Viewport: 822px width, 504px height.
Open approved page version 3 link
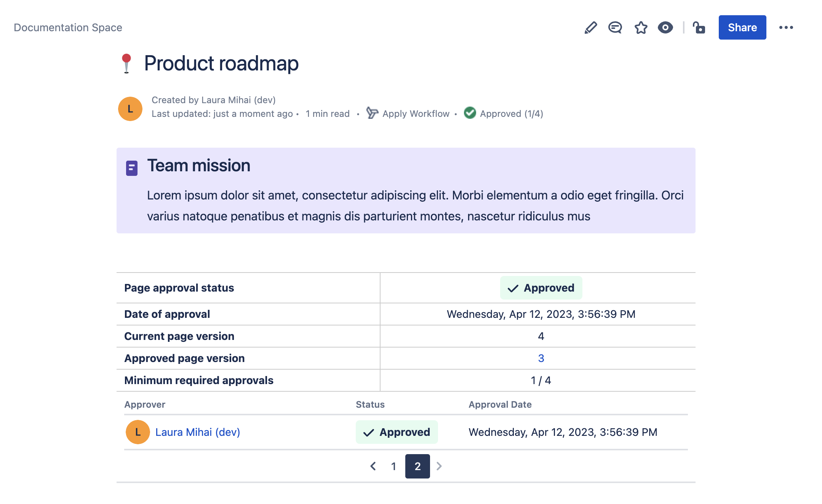coord(541,358)
